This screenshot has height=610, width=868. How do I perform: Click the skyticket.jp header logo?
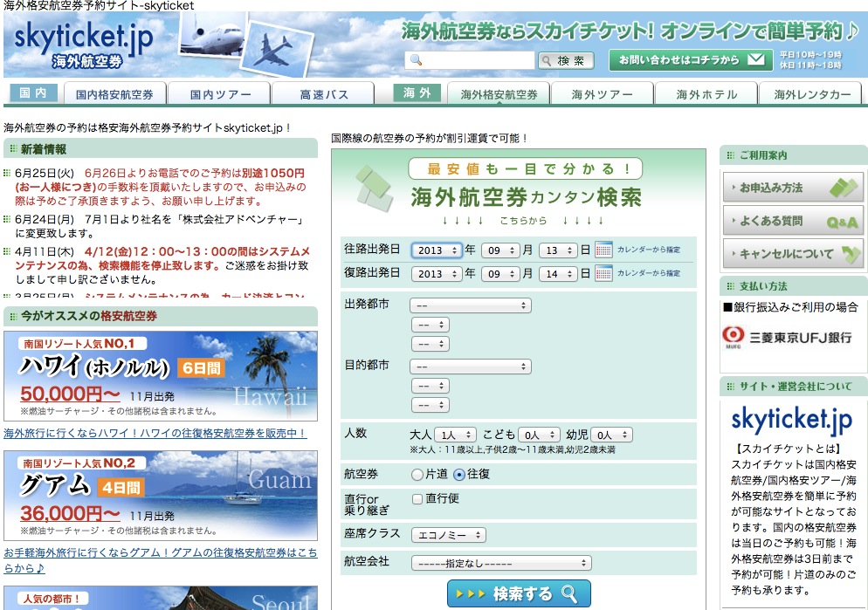[83, 45]
